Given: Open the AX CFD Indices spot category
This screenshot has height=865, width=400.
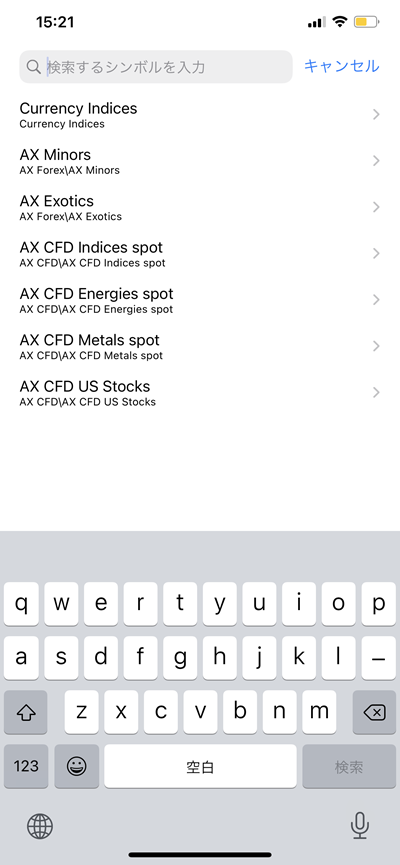Looking at the screenshot, I should pos(200,254).
